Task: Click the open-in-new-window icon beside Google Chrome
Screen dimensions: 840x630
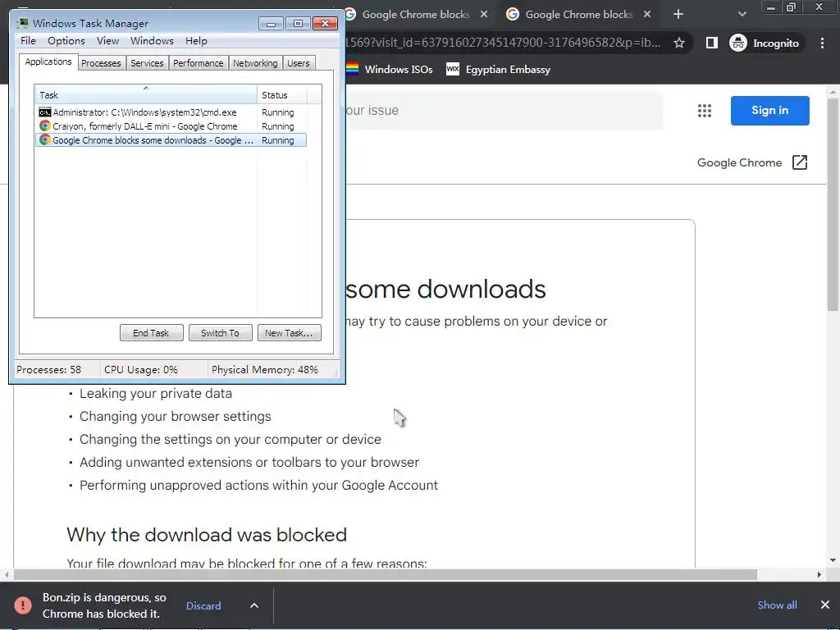Action: click(x=799, y=162)
